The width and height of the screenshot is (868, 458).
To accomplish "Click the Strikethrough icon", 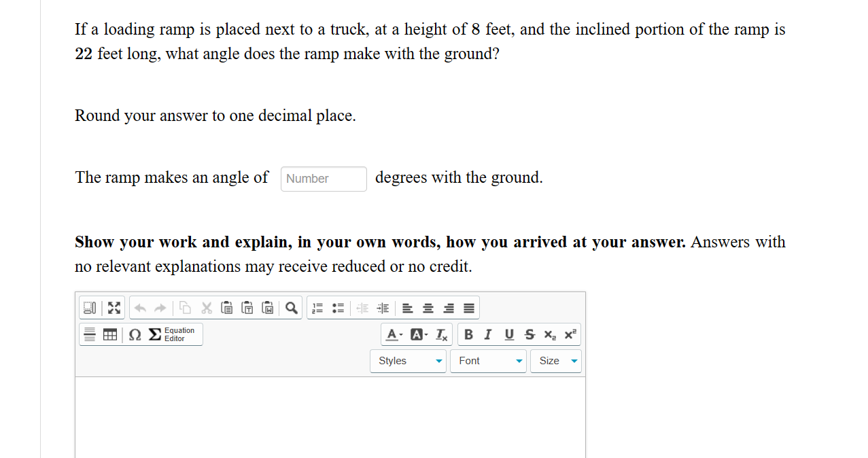I will tap(530, 334).
